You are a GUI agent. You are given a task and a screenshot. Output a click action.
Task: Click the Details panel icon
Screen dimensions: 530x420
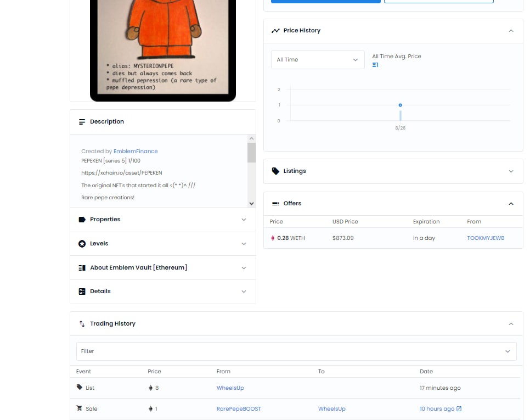click(x=82, y=292)
